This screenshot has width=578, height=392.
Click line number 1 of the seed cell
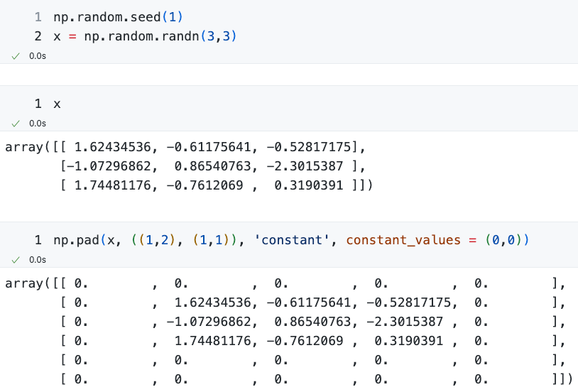pyautogui.click(x=38, y=17)
